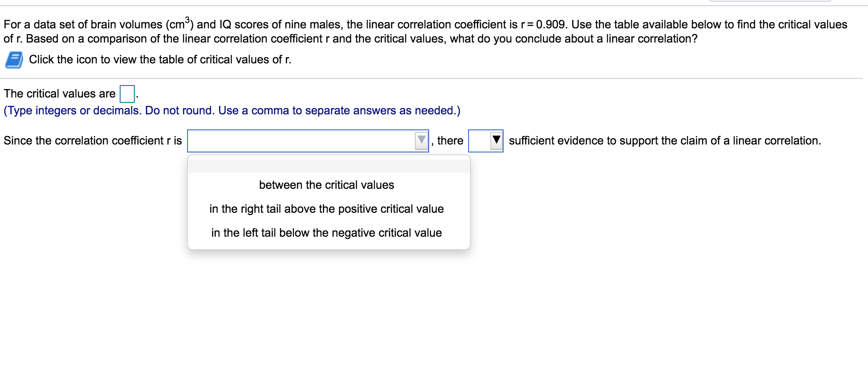
Task: Pick 'in the left tail below the negative critical value'
Action: coord(327,232)
